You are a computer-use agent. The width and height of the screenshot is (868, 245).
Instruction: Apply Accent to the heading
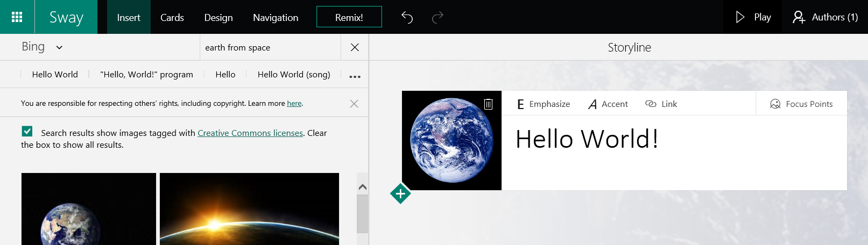point(608,104)
